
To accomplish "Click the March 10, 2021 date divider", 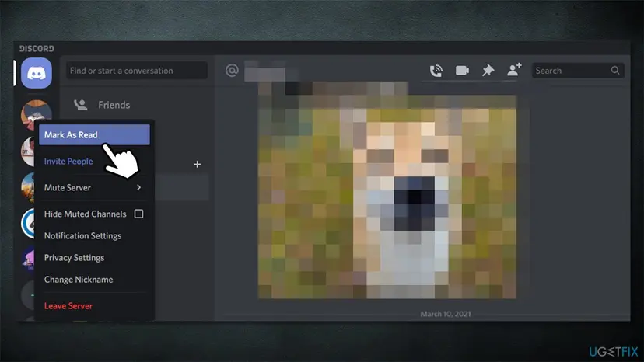I will 445,314.
